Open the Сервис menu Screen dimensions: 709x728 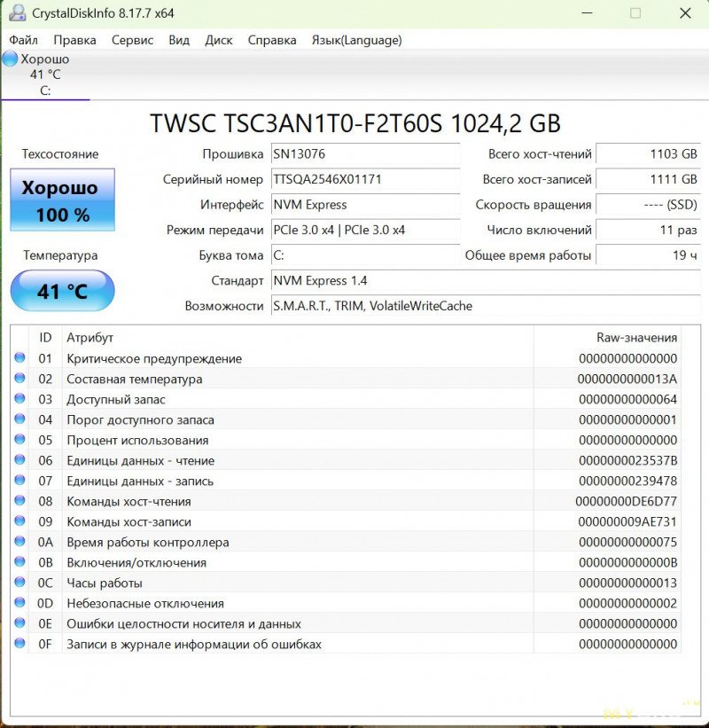point(132,41)
